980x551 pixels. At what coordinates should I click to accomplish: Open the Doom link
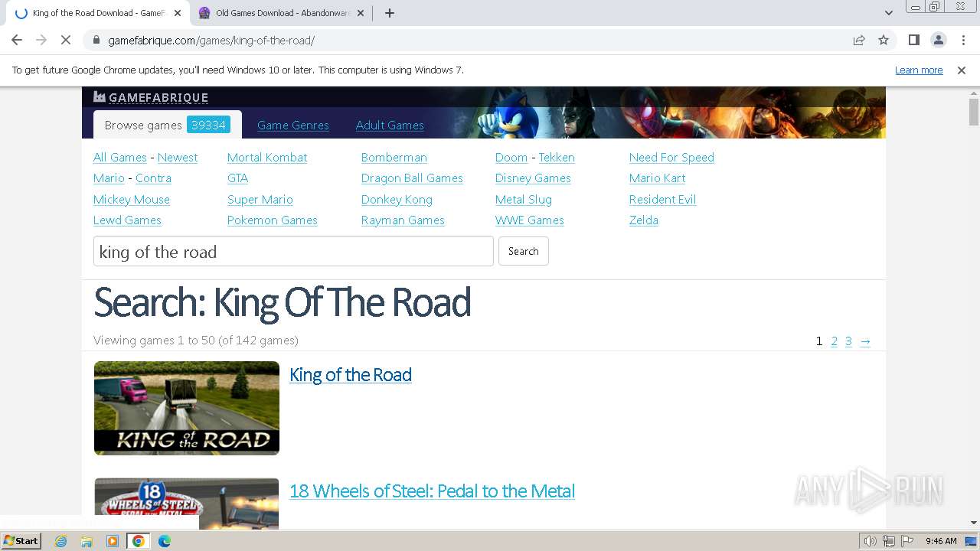[511, 157]
